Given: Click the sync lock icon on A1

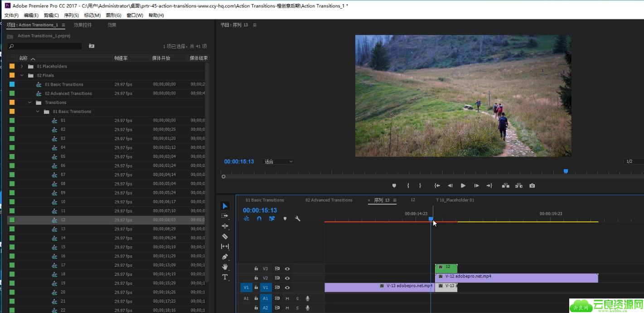Looking at the screenshot, I should point(277,298).
